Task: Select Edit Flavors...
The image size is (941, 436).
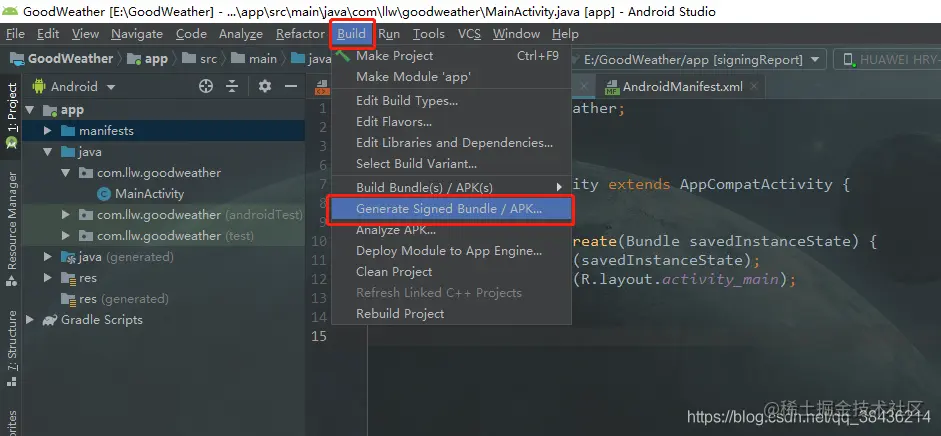Action: [451, 122]
